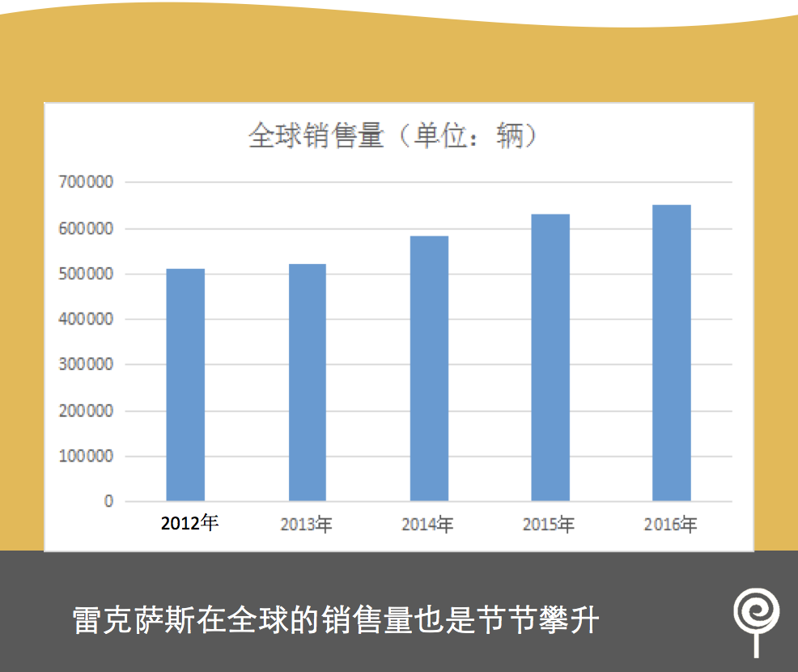
Task: Click the 2016年 axis label
Action: point(670,525)
